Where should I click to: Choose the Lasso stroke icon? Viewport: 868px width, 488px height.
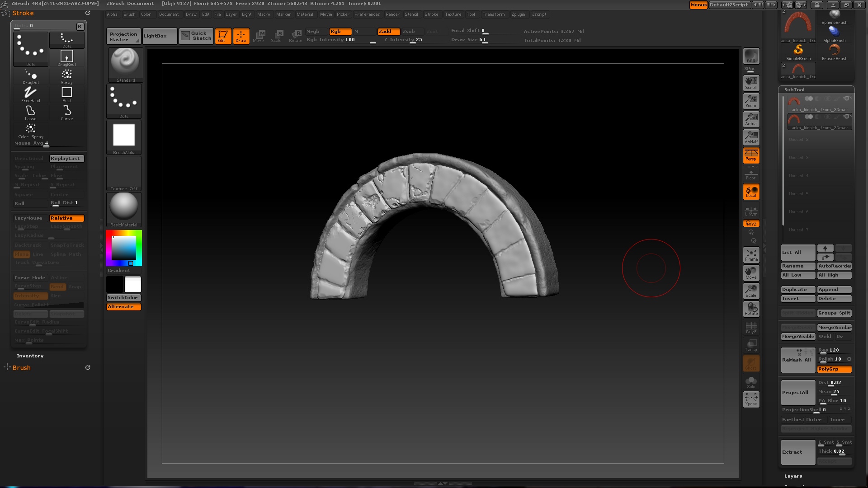pos(30,112)
